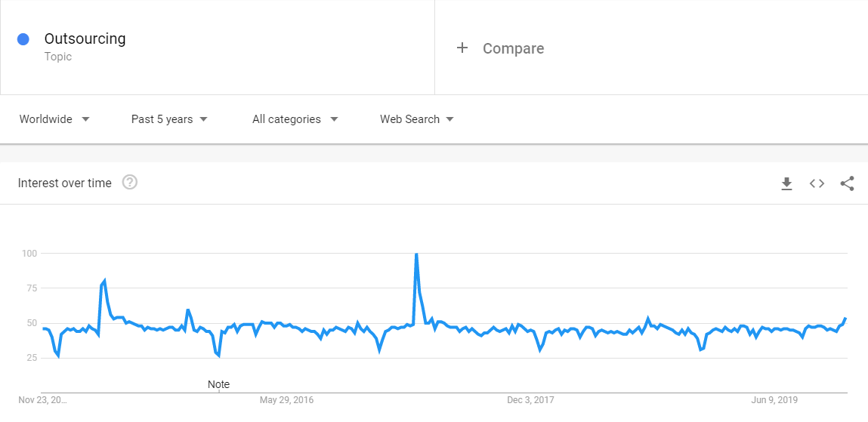Click the plus icon beside Compare
Viewport: 868px width, 422px height.
click(x=462, y=48)
